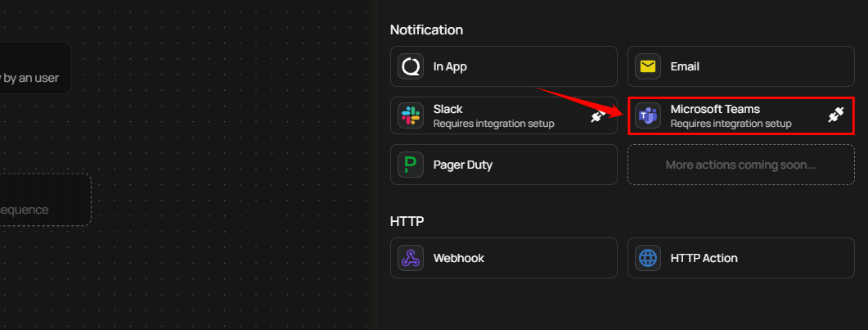Click the "More actions coming soon" placeholder
The image size is (868, 330).
coord(740,165)
